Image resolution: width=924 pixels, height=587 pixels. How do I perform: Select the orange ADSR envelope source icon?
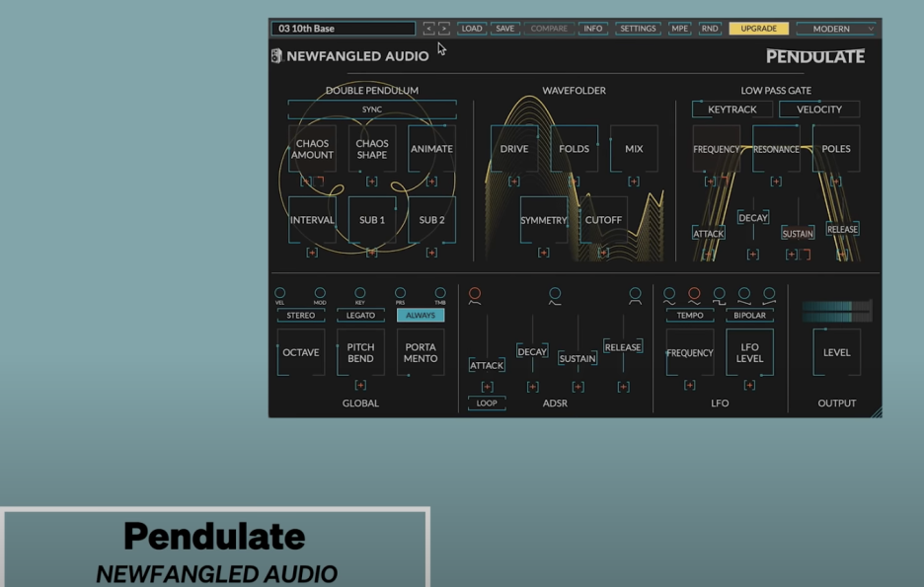coord(475,295)
